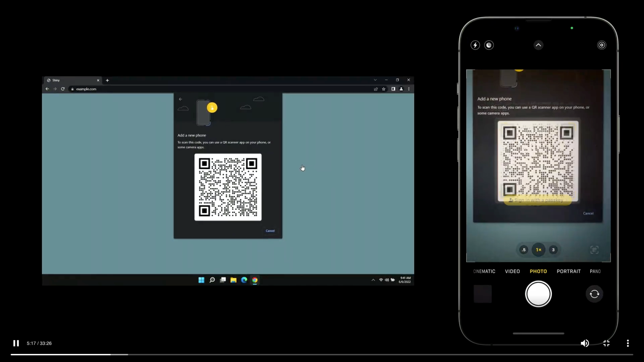
Task: Flip to the front-facing camera
Action: (x=594, y=294)
